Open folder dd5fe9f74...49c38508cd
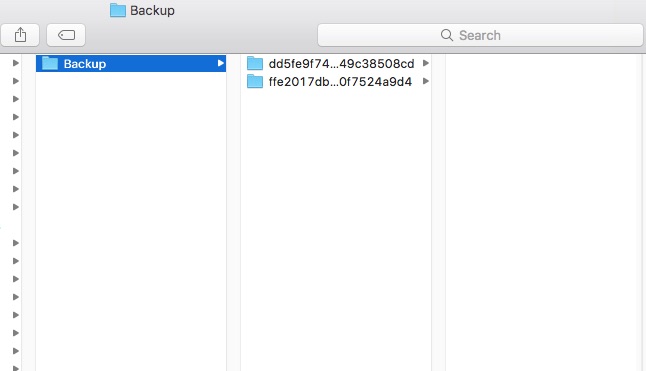Image resolution: width=646 pixels, height=371 pixels. pyautogui.click(x=336, y=63)
